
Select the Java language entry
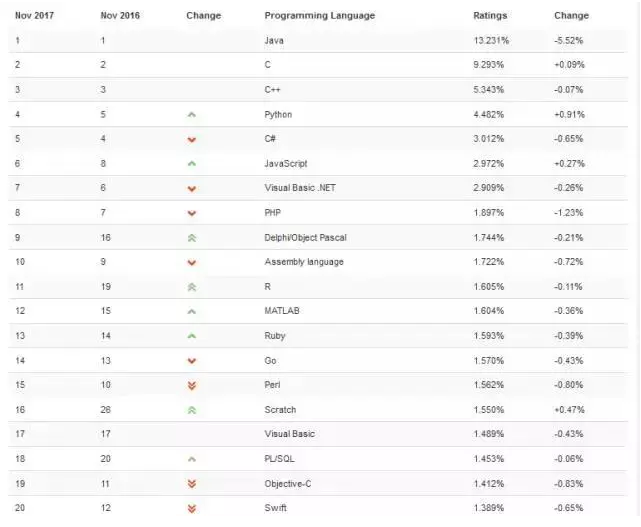click(274, 41)
